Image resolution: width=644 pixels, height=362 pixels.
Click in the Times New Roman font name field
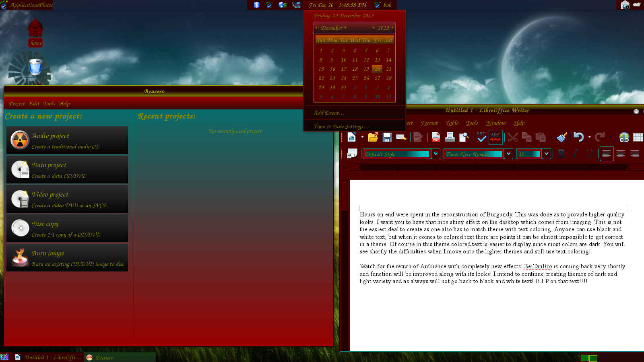tap(473, 154)
